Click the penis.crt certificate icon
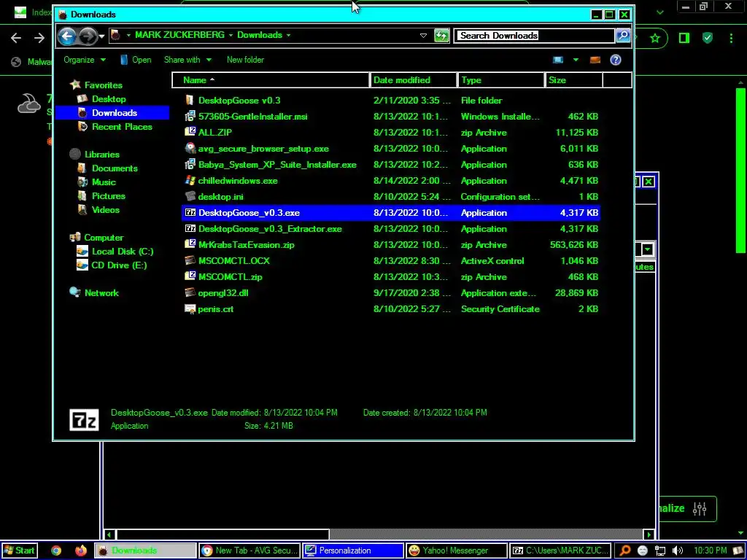Screen dimensions: 747x560 click(190, 308)
